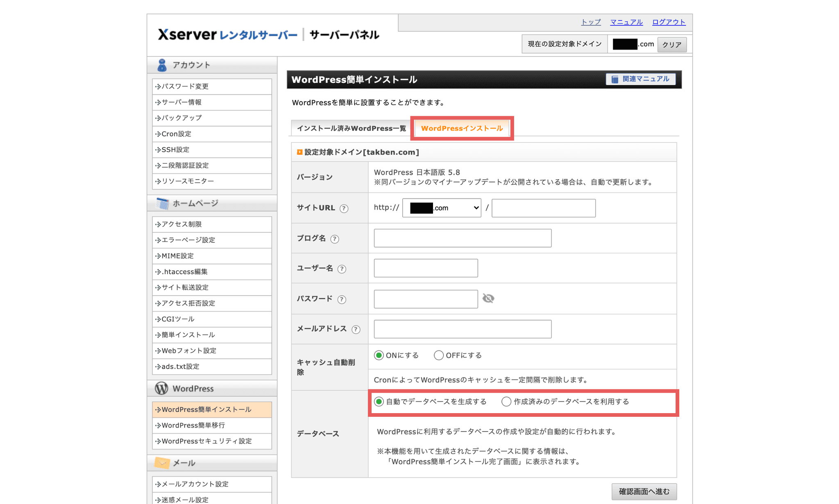The width and height of the screenshot is (839, 504).
Task: Open アクセス拒否設定 in sidebar
Action: [212, 303]
